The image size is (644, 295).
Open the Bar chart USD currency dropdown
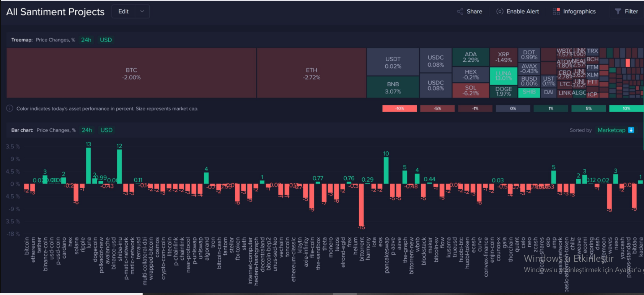pos(106,130)
